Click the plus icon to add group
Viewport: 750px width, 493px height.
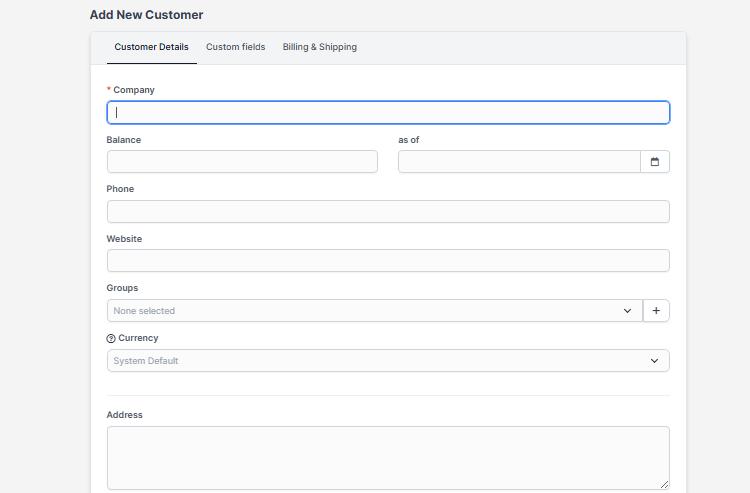click(656, 311)
